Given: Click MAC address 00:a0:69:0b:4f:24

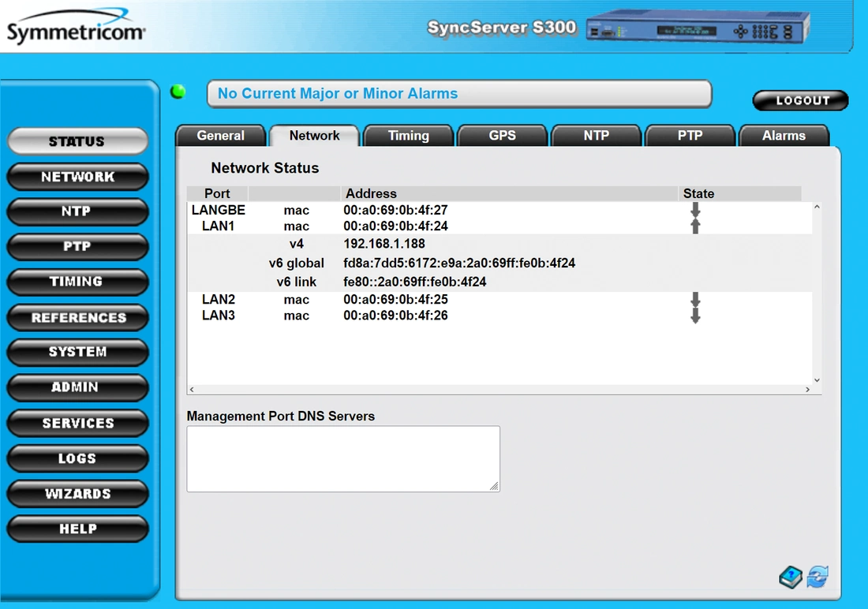Looking at the screenshot, I should click(x=395, y=226).
